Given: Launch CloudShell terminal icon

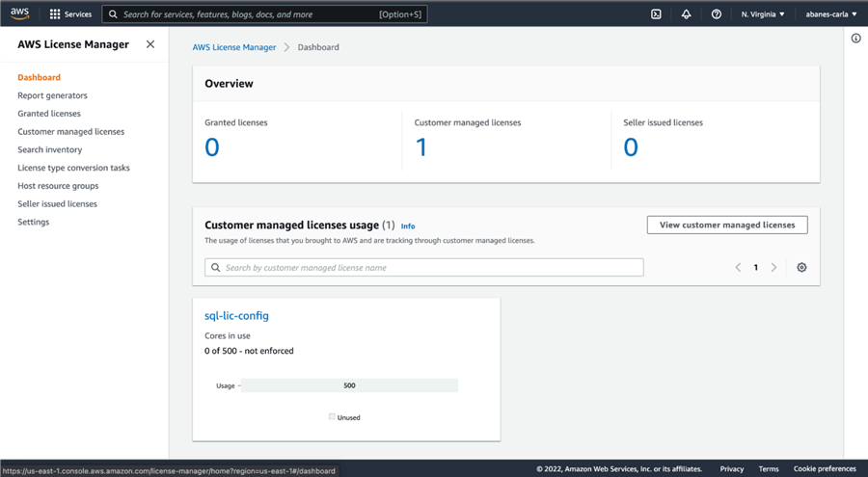Looking at the screenshot, I should tap(656, 14).
